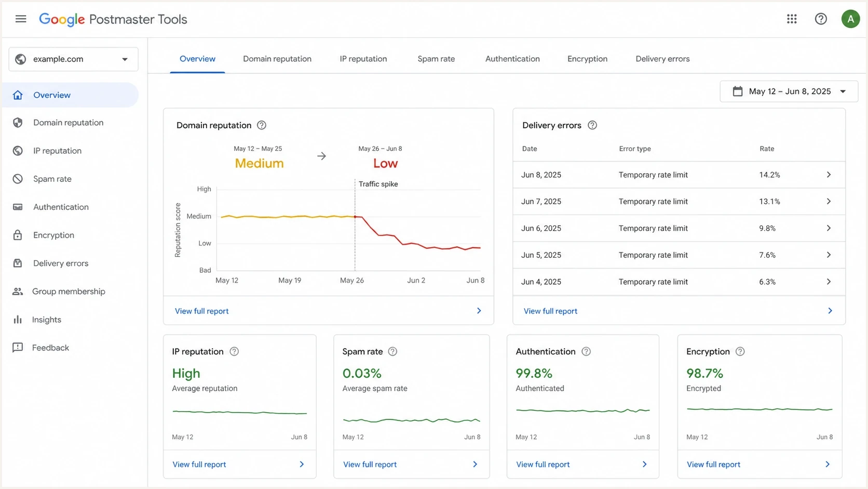Viewport: 868px width, 489px height.
Task: Select Feedback in the sidebar
Action: coord(50,348)
